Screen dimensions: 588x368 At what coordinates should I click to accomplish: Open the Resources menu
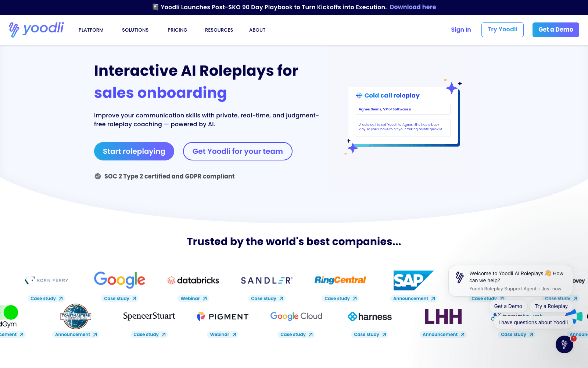click(x=219, y=30)
